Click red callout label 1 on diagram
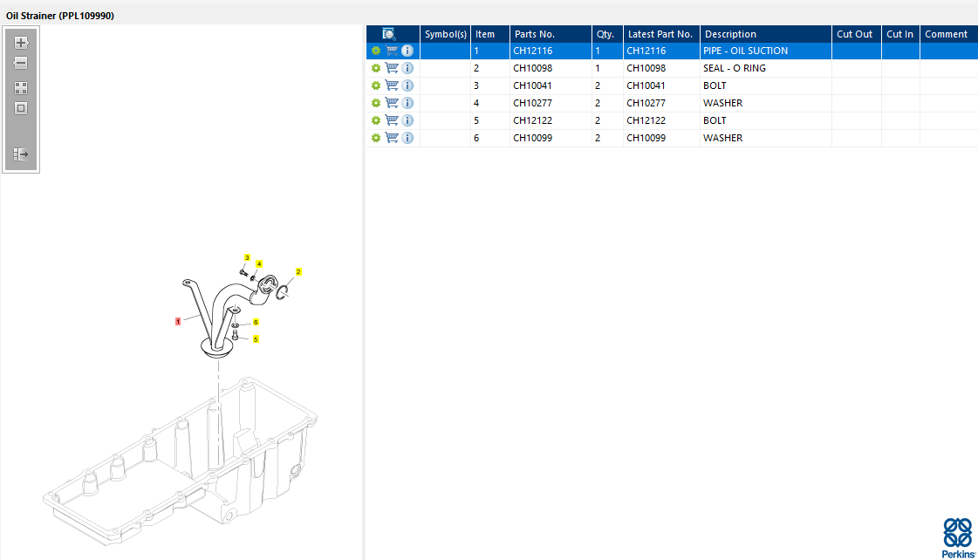This screenshot has height=560, width=978. [178, 321]
